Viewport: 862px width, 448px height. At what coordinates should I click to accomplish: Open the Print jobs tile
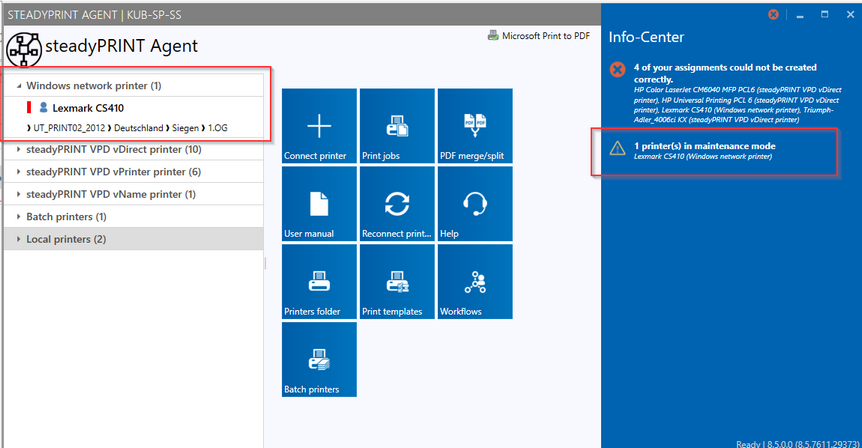coord(397,126)
